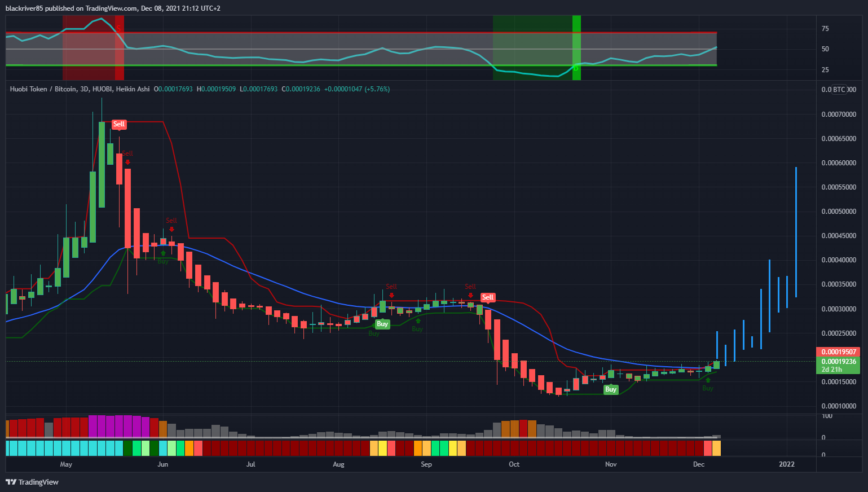Click the small Buy marker in December
Viewport: 868px width, 492px height.
(x=708, y=388)
